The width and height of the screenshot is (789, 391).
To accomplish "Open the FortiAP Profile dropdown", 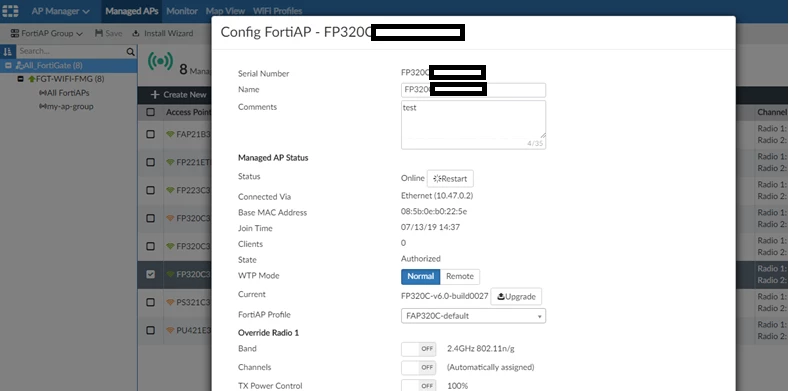I will click(473, 316).
